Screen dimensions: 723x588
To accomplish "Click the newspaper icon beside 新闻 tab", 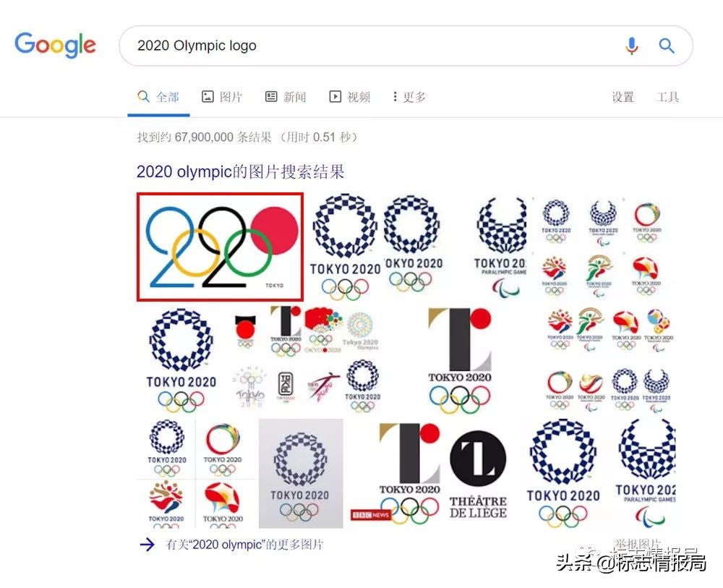I will pyautogui.click(x=271, y=96).
